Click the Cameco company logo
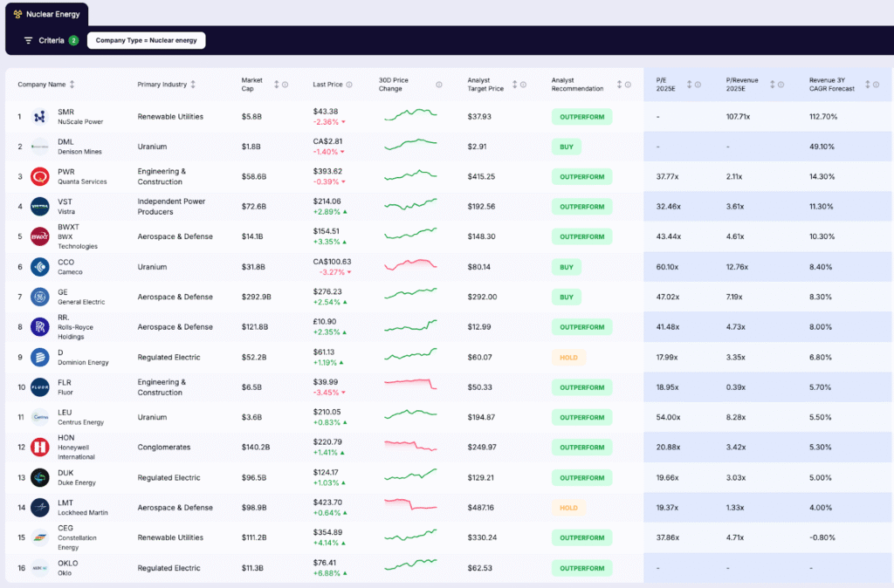The width and height of the screenshot is (894, 588). click(x=40, y=267)
